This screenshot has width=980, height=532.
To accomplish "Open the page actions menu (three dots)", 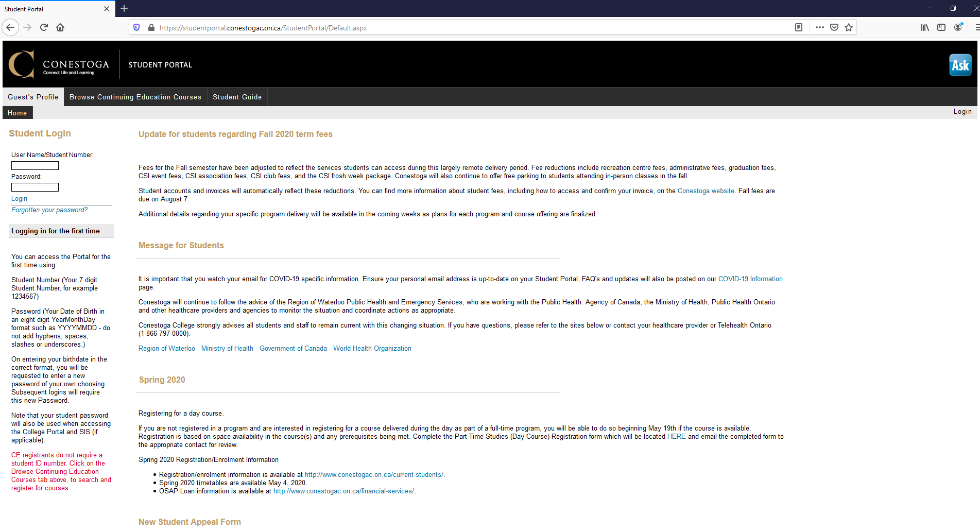I will coord(819,27).
